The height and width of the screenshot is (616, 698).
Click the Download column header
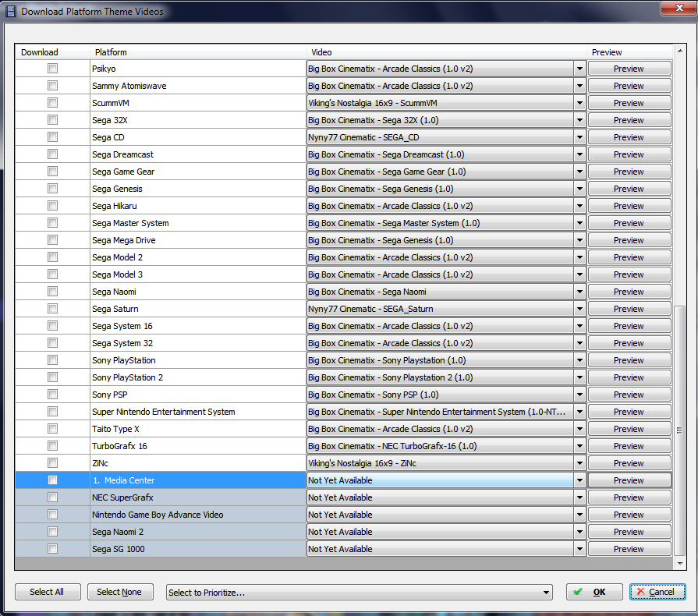[x=52, y=52]
